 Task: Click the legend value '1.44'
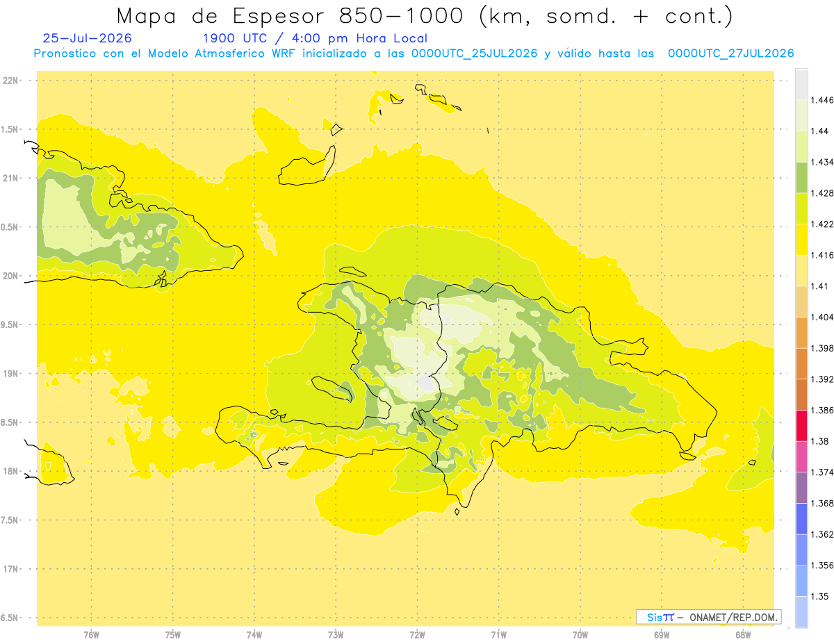pyautogui.click(x=820, y=131)
